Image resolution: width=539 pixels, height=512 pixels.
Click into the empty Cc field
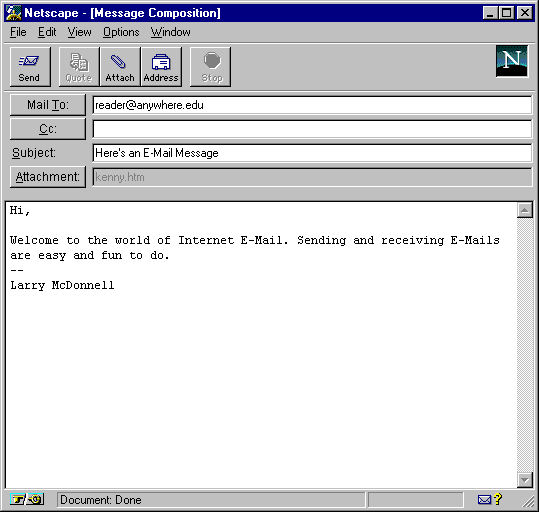312,129
